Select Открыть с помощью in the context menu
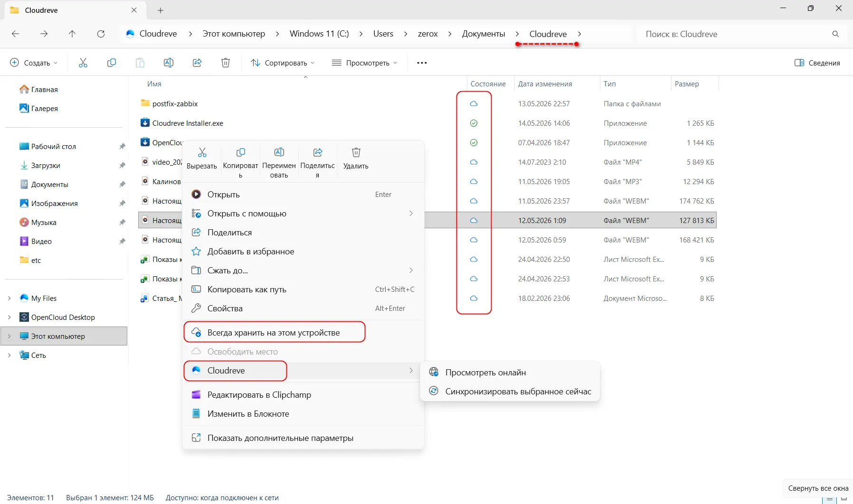 click(x=303, y=214)
